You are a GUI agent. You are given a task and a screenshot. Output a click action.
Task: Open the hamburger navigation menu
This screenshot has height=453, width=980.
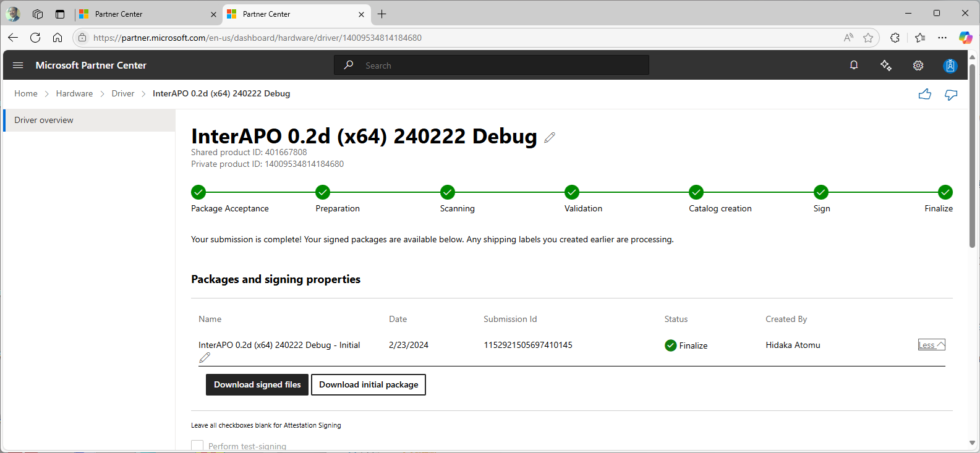[x=18, y=65]
